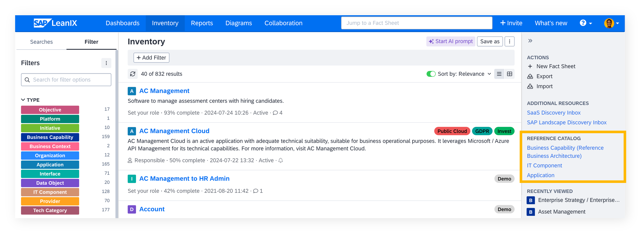The height and width of the screenshot is (237, 644).
Task: Filter by Interface type swatch
Action: tap(50, 174)
